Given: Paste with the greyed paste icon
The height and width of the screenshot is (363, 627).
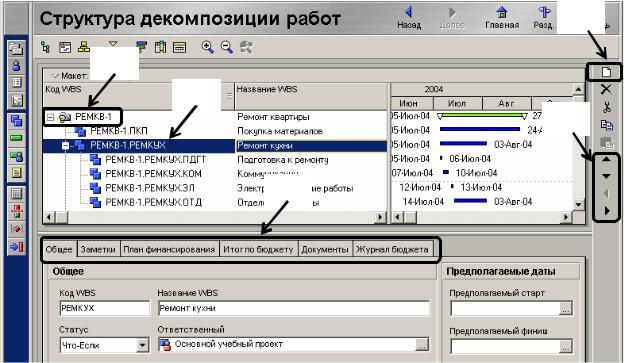Looking at the screenshot, I should point(607,143).
